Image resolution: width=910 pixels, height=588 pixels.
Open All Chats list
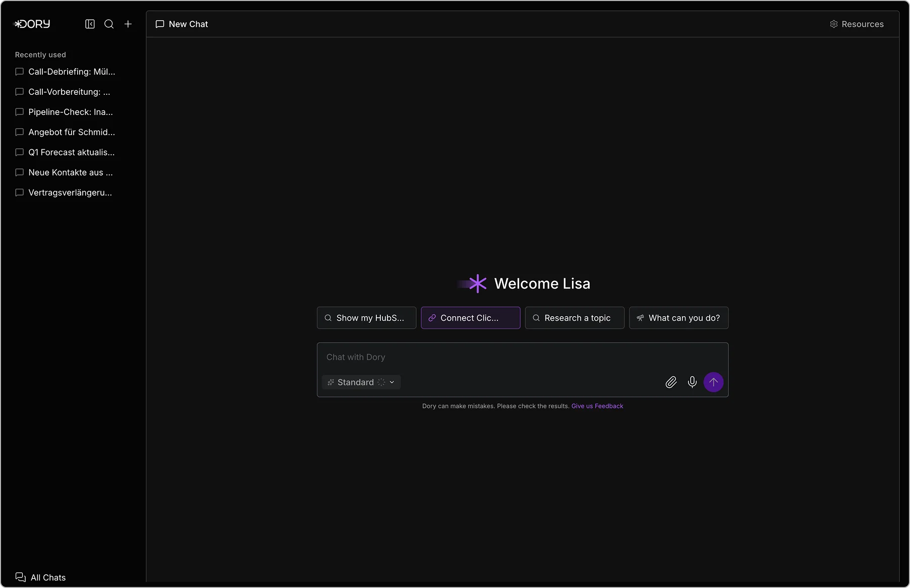[41, 577]
